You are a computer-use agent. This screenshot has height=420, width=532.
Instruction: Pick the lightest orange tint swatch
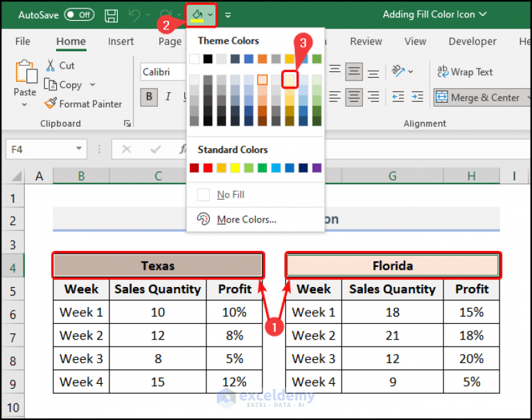pyautogui.click(x=263, y=80)
